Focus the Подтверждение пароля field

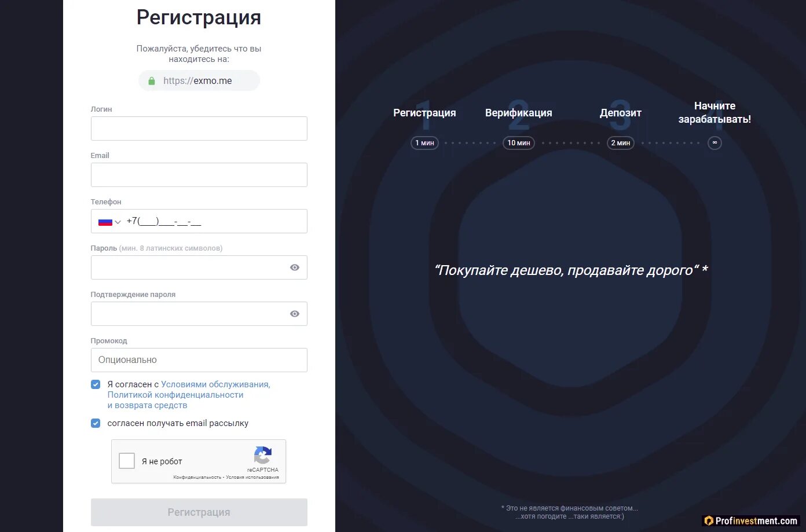coord(199,314)
